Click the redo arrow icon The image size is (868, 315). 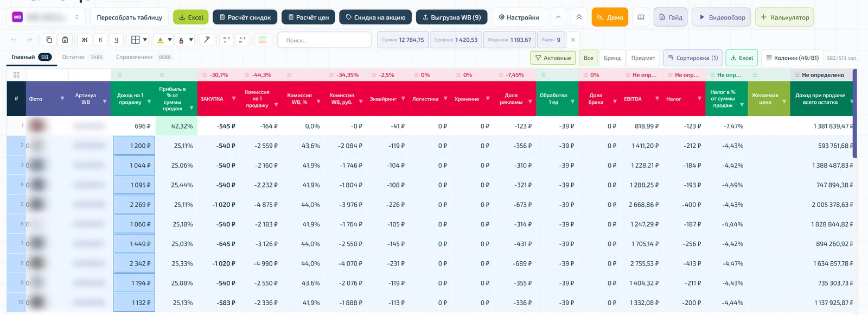pyautogui.click(x=30, y=40)
